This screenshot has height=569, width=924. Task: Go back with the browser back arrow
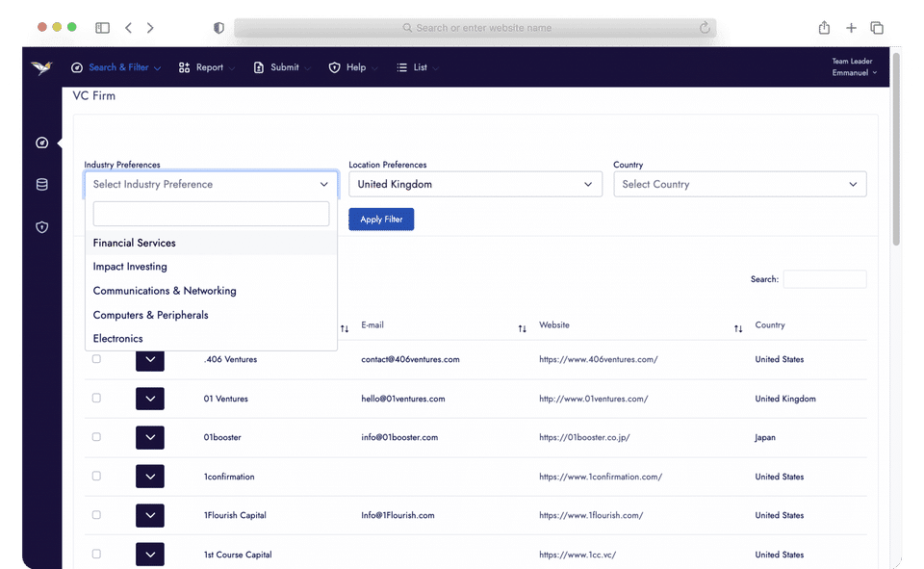click(x=128, y=28)
